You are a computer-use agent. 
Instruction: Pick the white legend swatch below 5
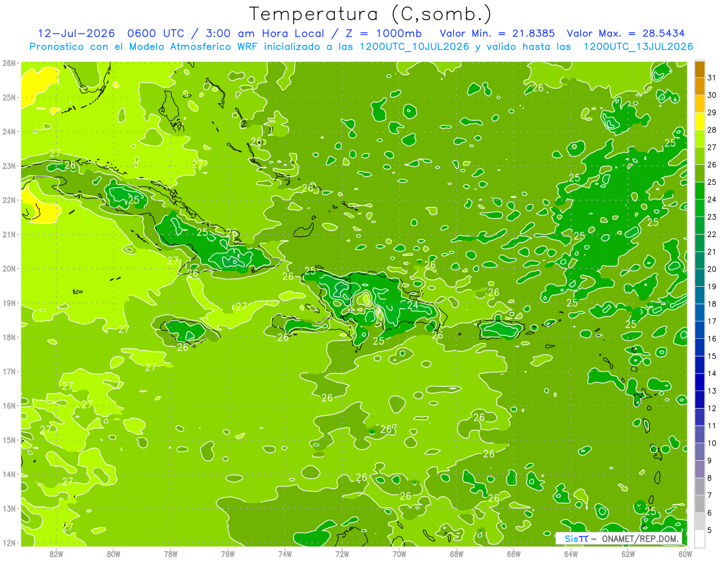[x=699, y=538]
